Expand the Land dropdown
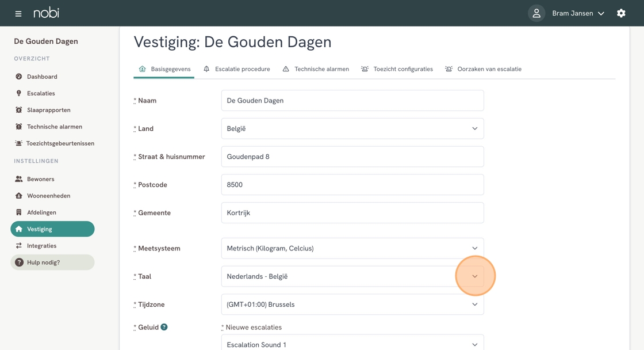644x350 pixels. coord(352,128)
